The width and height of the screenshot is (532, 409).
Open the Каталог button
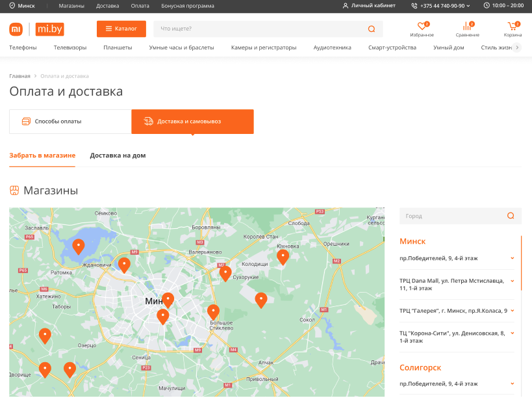(121, 29)
